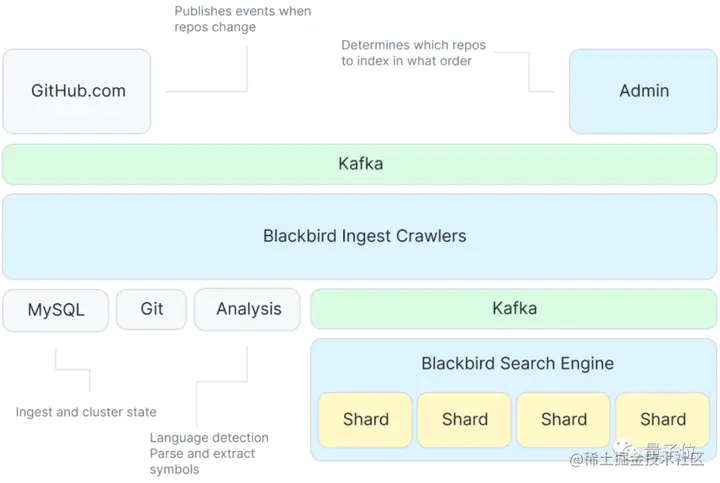
Task: Click the GitHub.com box
Action: (77, 91)
